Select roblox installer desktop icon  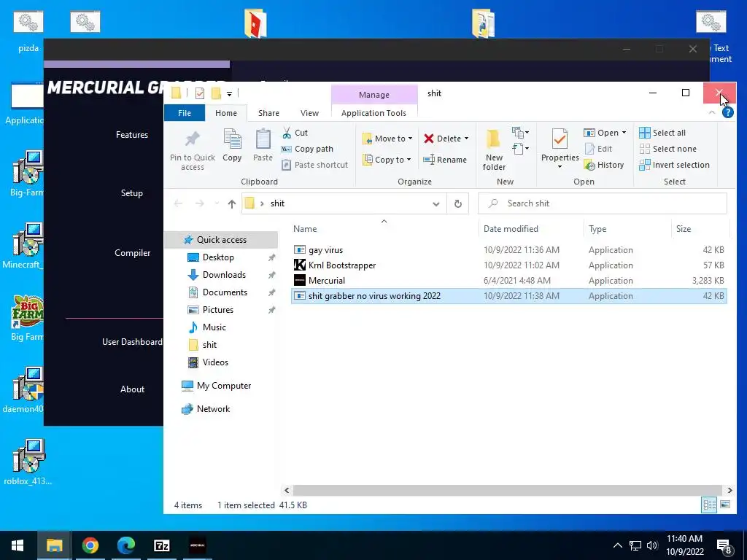tap(28, 462)
